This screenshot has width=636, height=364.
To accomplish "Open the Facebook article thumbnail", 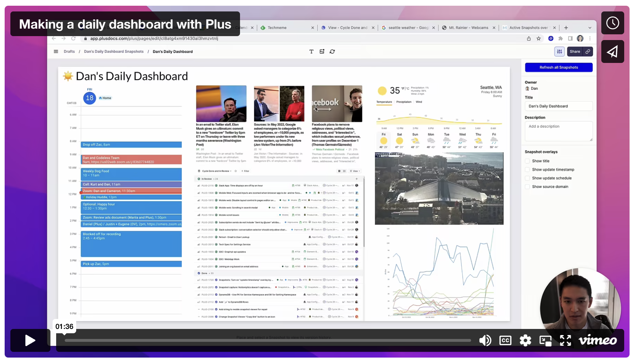I will [337, 104].
